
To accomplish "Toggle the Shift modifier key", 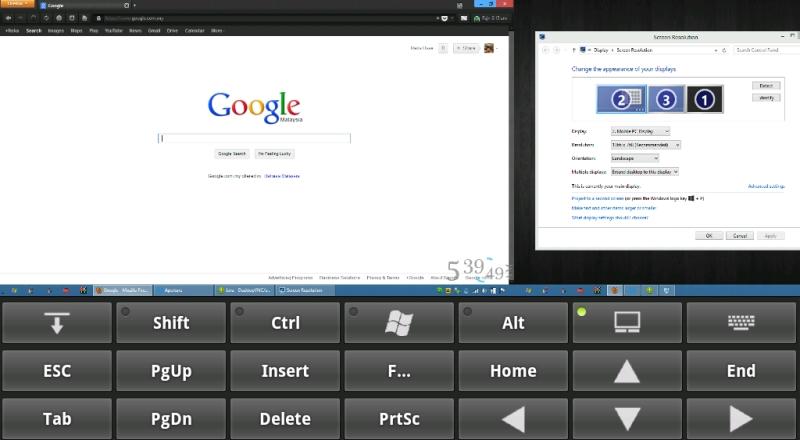I will coord(171,323).
